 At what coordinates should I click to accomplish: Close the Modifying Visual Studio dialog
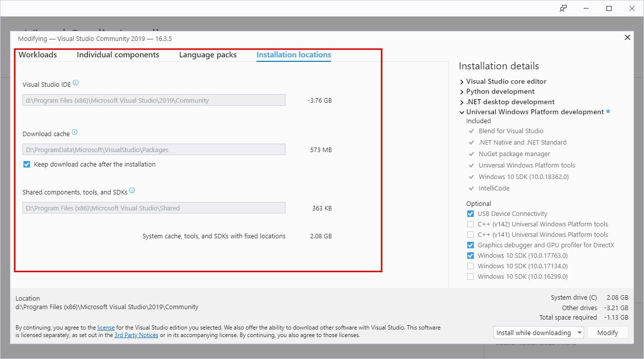coord(628,37)
